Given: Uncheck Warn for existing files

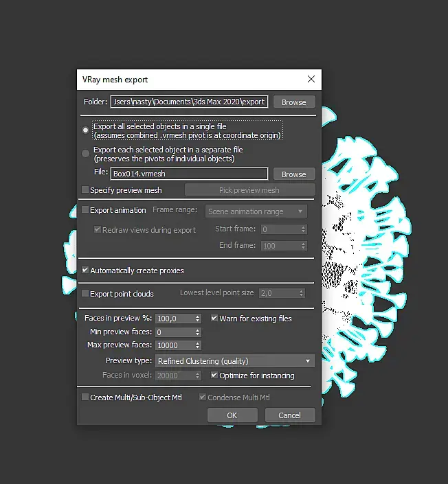Looking at the screenshot, I should [214, 318].
